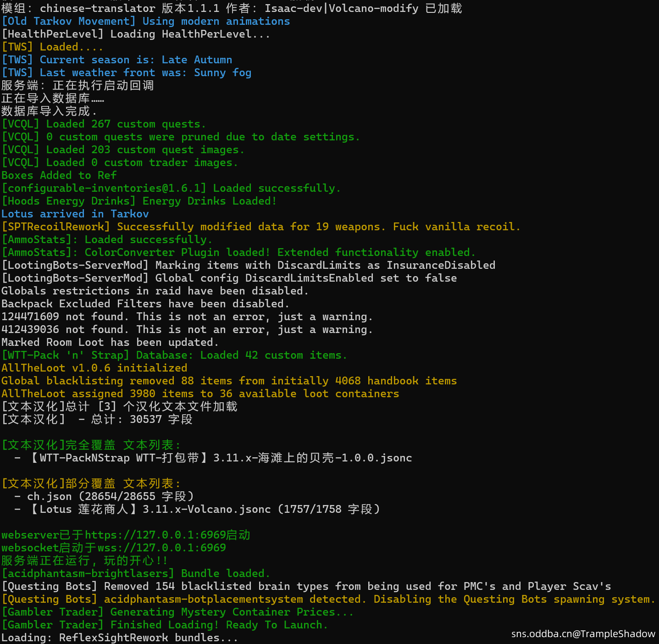Click the '[文本汉化]总计 [3] 个汉化文本文件加载' line
This screenshot has width=659, height=644.
tap(120, 407)
